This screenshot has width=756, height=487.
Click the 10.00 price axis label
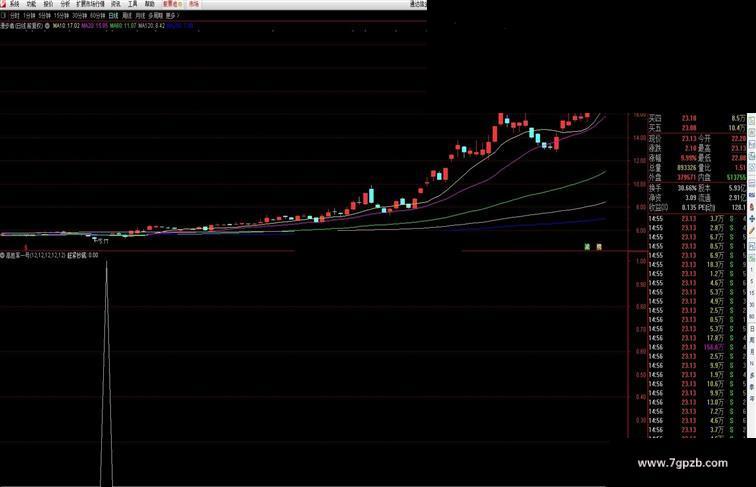pos(639,184)
